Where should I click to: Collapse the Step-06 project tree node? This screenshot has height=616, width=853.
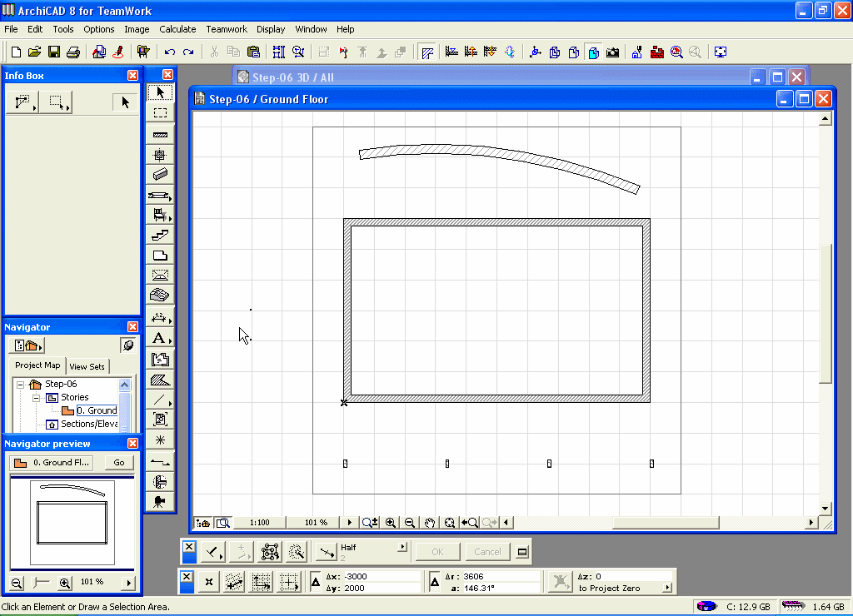click(20, 385)
